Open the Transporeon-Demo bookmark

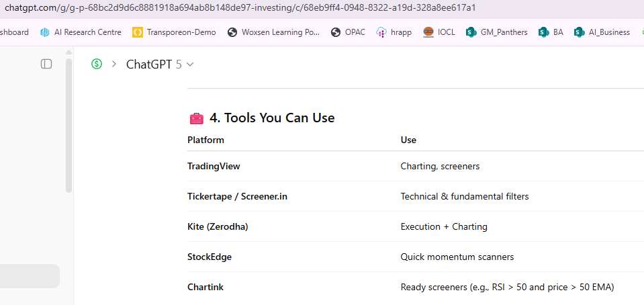coord(174,32)
